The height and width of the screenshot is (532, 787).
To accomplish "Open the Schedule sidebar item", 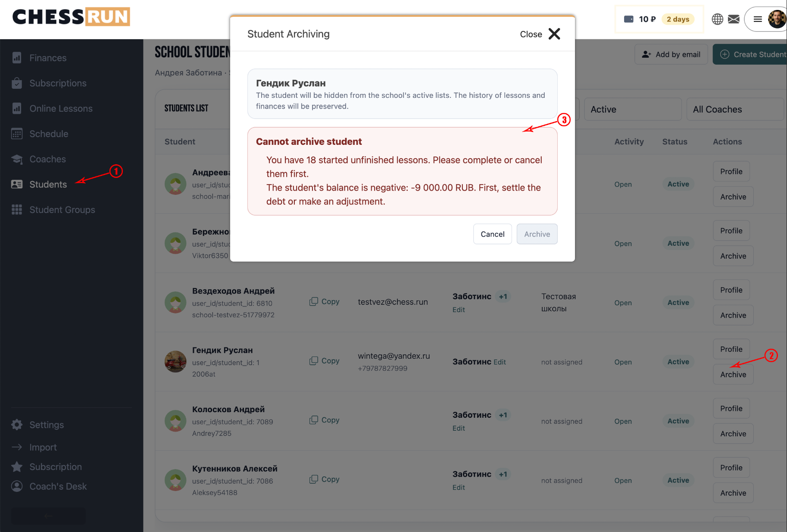I will click(49, 134).
